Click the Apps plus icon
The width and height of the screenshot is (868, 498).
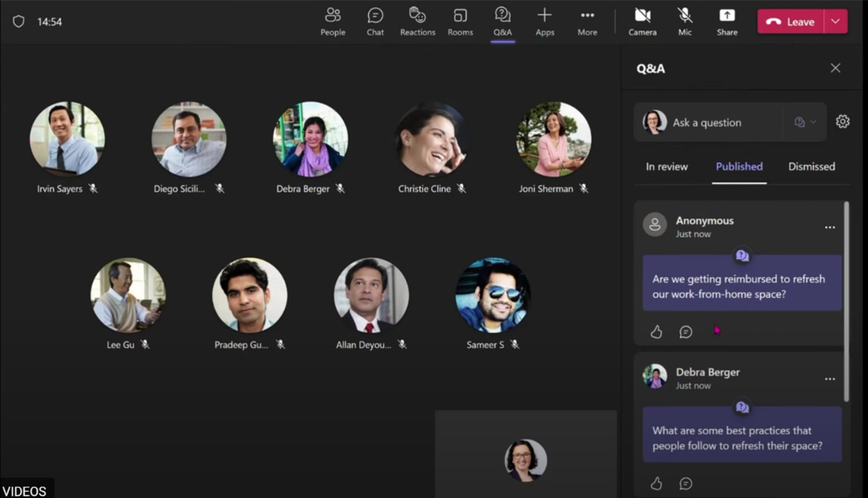coord(544,16)
